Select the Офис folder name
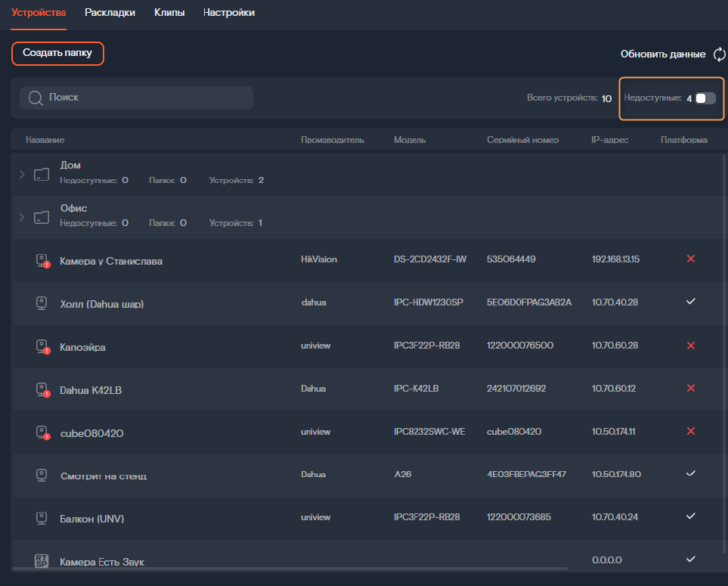Viewport: 728px width, 586px height. pos(74,208)
